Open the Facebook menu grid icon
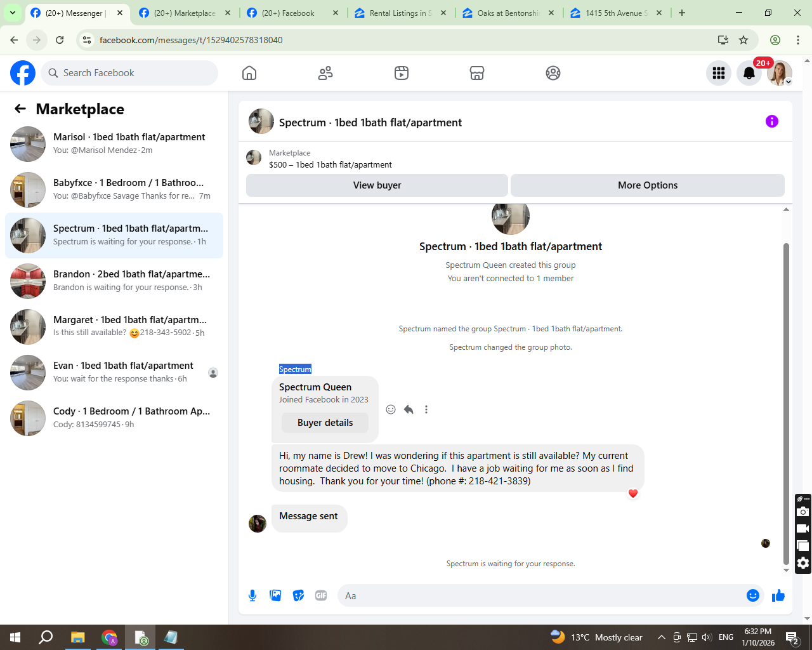 click(x=719, y=73)
